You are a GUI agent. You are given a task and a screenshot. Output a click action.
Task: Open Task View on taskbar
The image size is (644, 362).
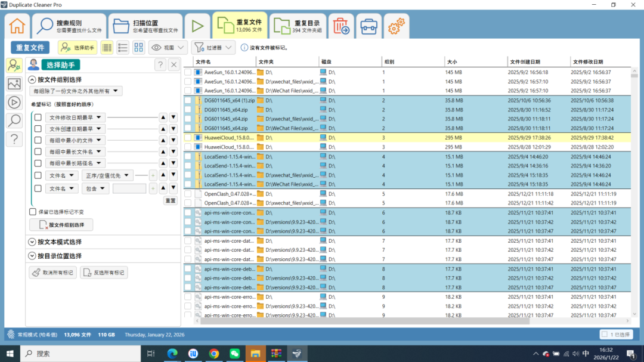pos(151,354)
